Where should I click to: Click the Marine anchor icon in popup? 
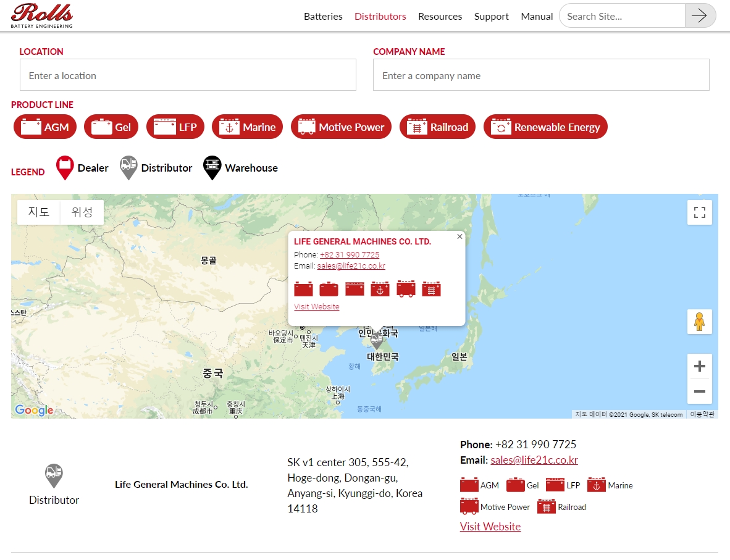coord(380,288)
